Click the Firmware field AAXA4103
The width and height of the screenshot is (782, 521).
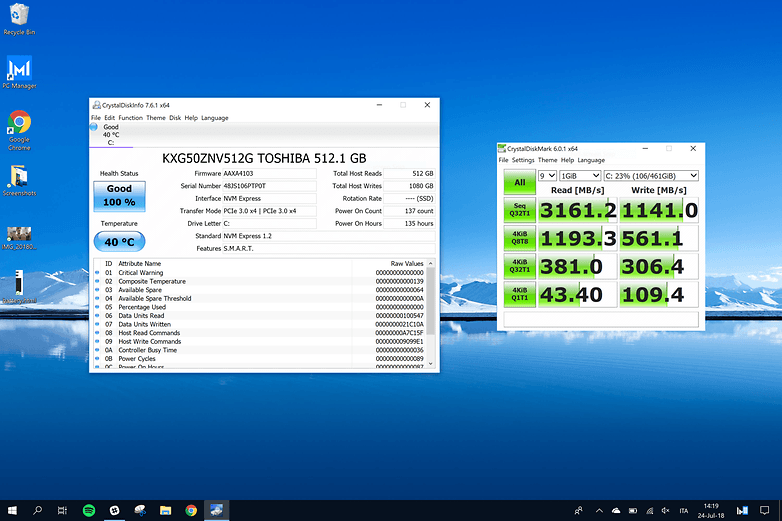click(x=269, y=174)
